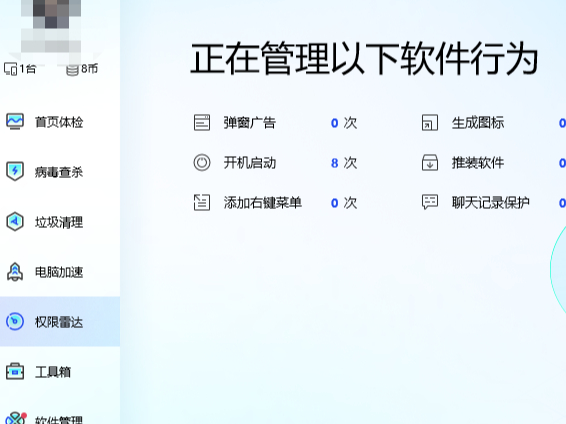
Task: Click the 1台 devices label
Action: point(28,69)
